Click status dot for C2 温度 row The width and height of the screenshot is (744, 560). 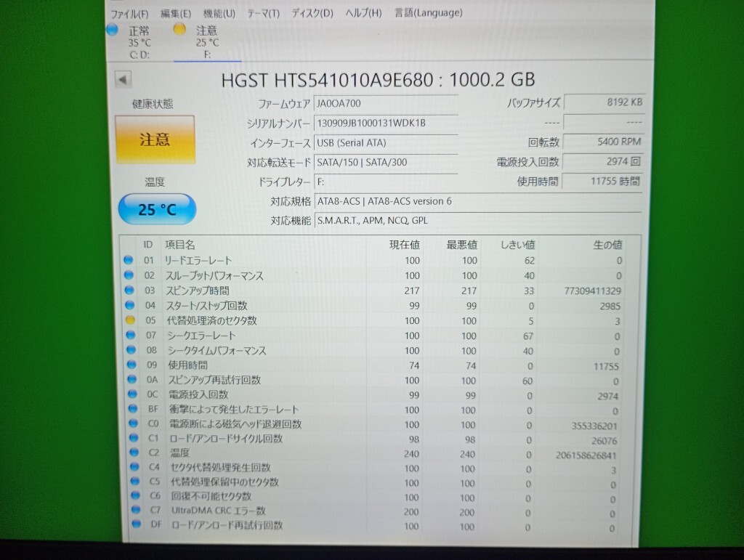click(x=134, y=453)
